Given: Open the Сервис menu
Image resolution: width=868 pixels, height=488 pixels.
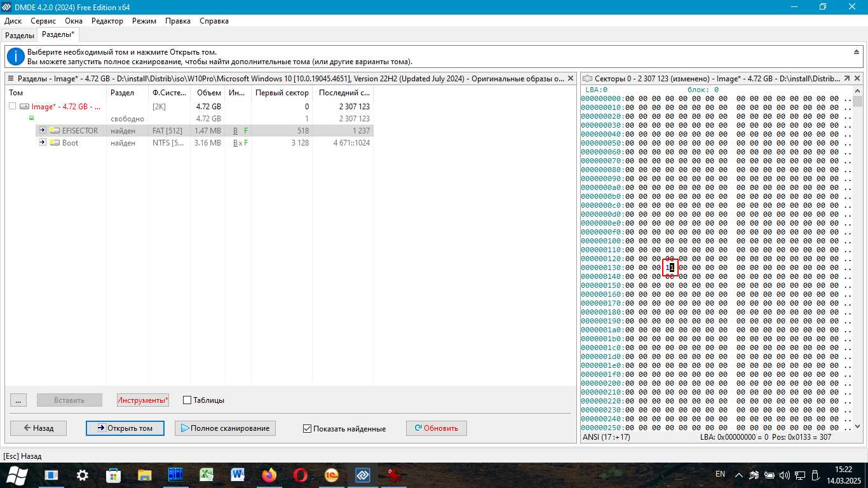Looking at the screenshot, I should 43,21.
